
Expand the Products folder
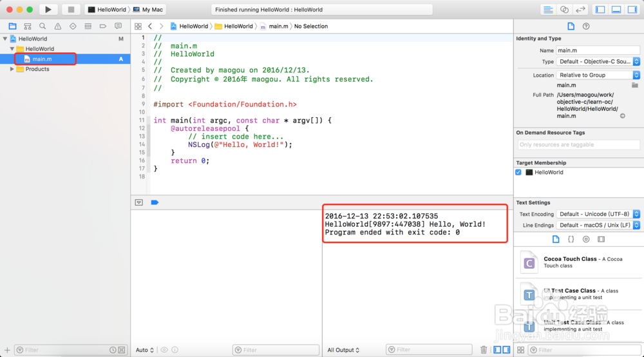[x=12, y=69]
